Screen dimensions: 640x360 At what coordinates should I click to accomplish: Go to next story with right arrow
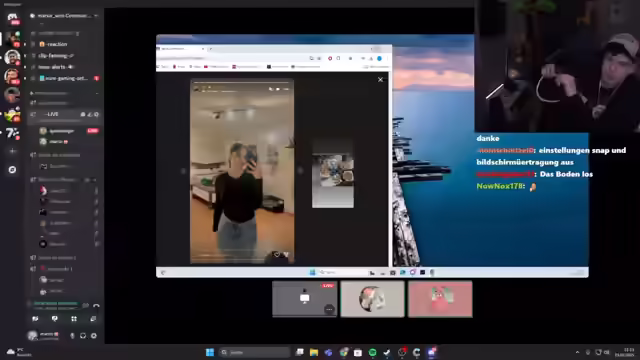point(300,171)
